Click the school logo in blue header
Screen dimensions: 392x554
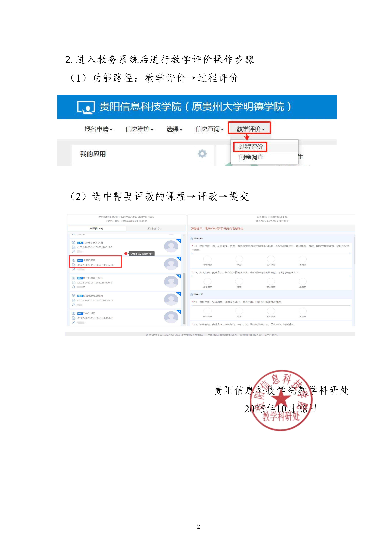[86, 107]
